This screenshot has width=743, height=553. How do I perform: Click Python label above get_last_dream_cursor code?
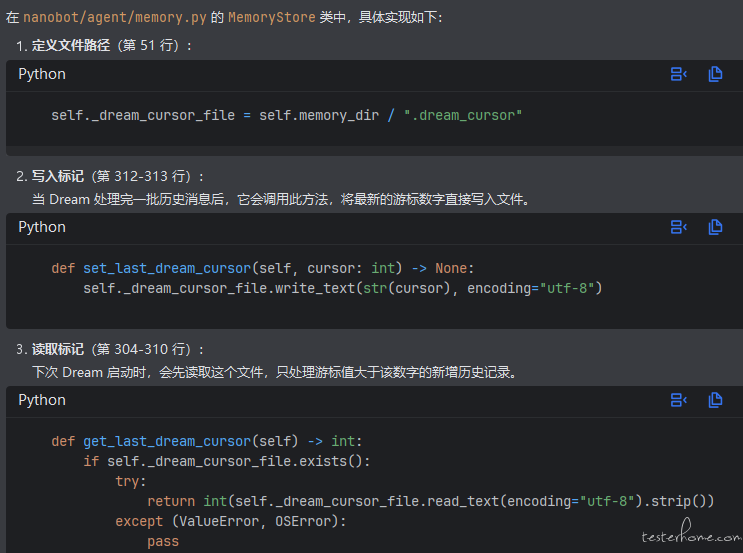click(x=42, y=400)
